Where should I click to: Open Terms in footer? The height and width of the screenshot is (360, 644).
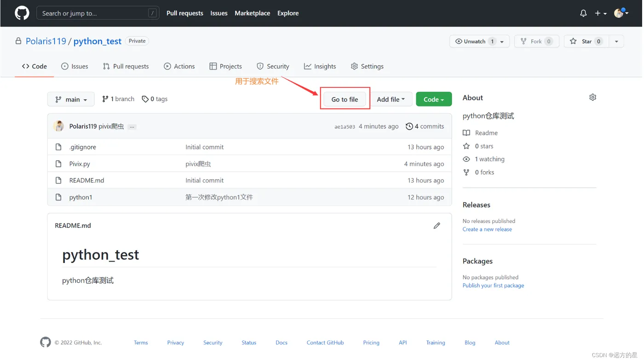[141, 343]
